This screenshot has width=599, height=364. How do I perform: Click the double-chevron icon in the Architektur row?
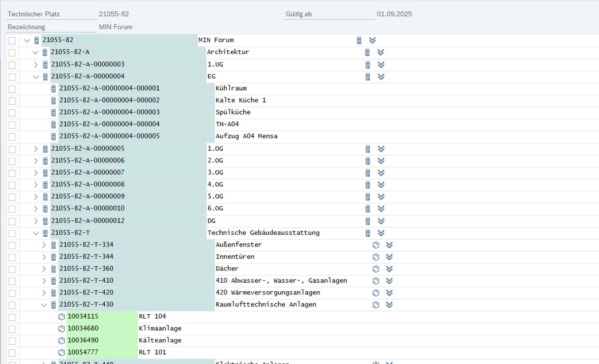pyautogui.click(x=381, y=52)
